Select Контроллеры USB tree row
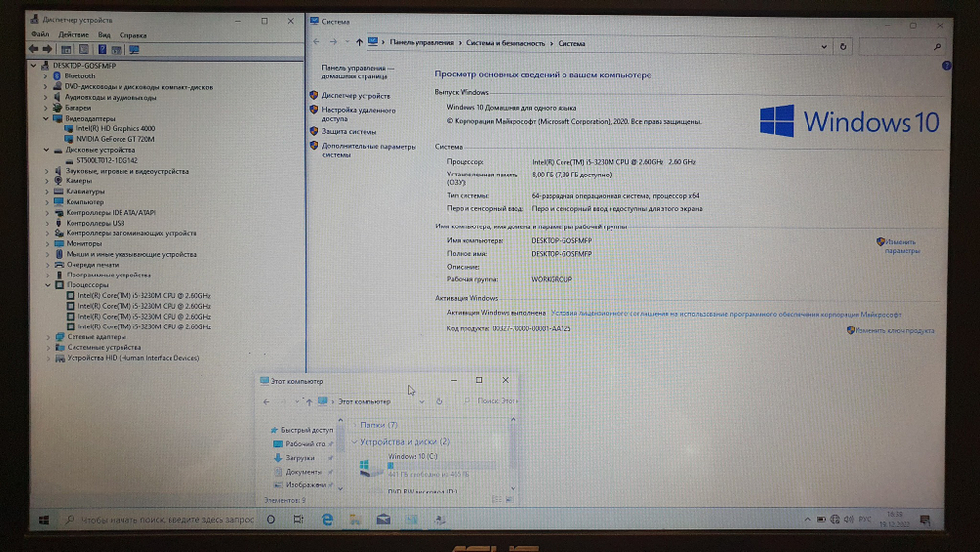 click(95, 223)
